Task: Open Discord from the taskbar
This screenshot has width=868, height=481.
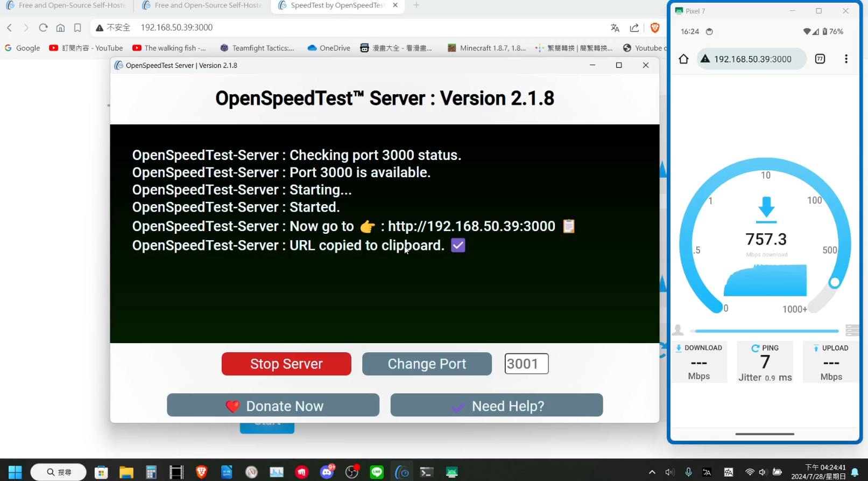Action: pyautogui.click(x=327, y=472)
